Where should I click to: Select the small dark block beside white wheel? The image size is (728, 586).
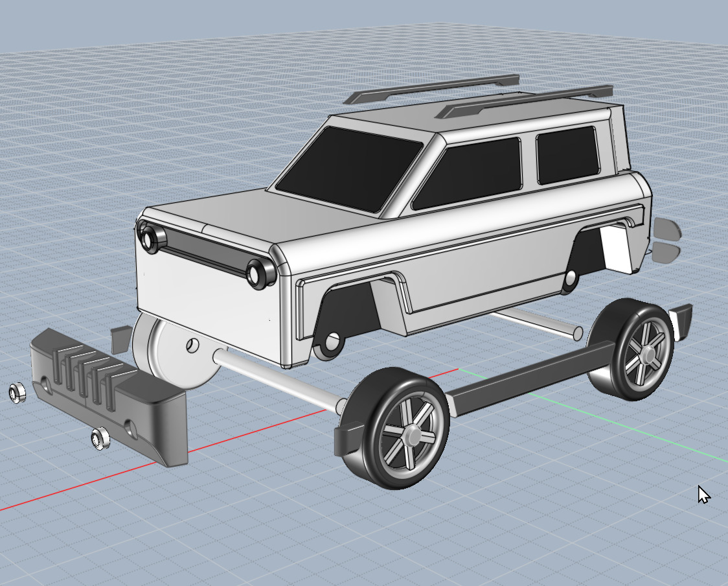click(121, 339)
